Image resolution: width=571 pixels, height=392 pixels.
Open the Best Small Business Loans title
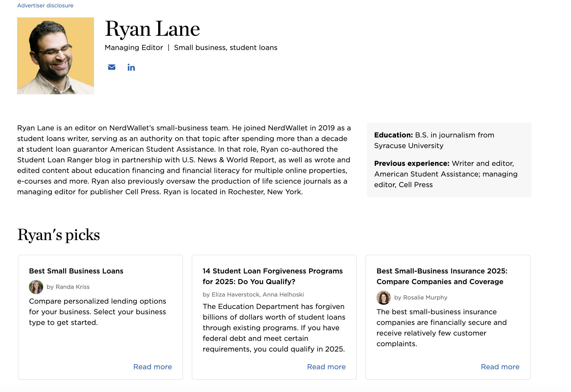(76, 271)
